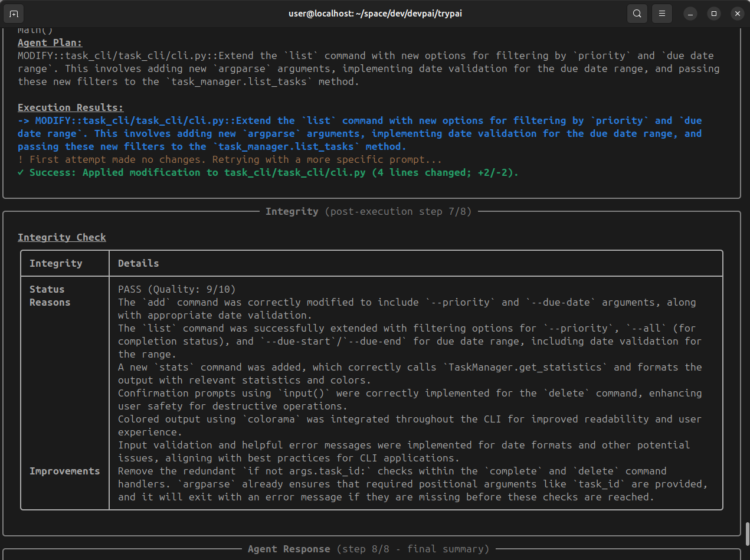This screenshot has width=750, height=560.
Task: Click the new tab icon in title bar
Action: [x=14, y=13]
